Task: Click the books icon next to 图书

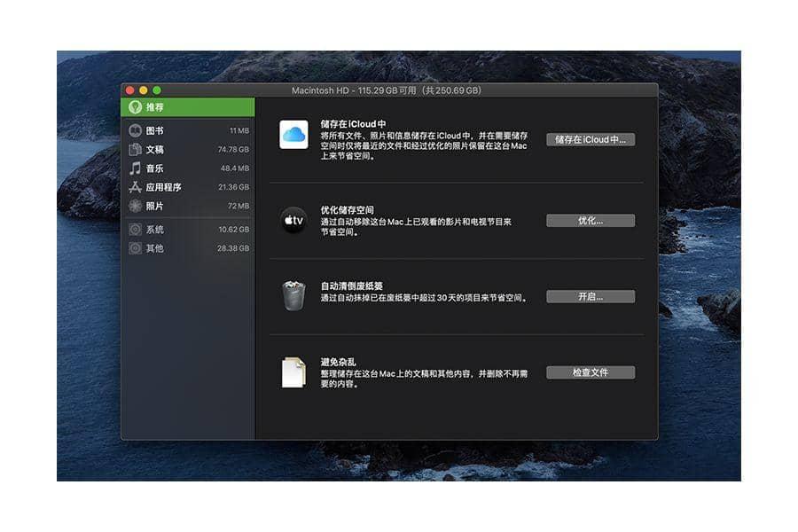Action: pos(135,130)
